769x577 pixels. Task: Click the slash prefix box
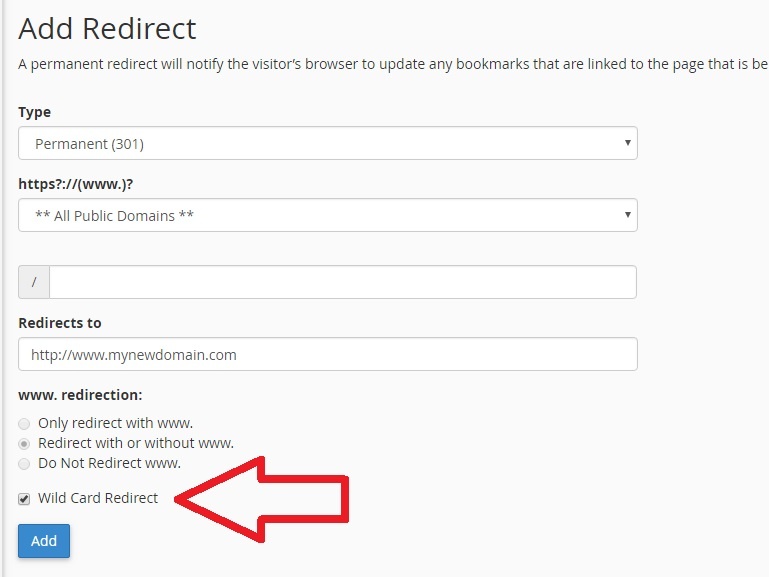point(34,282)
